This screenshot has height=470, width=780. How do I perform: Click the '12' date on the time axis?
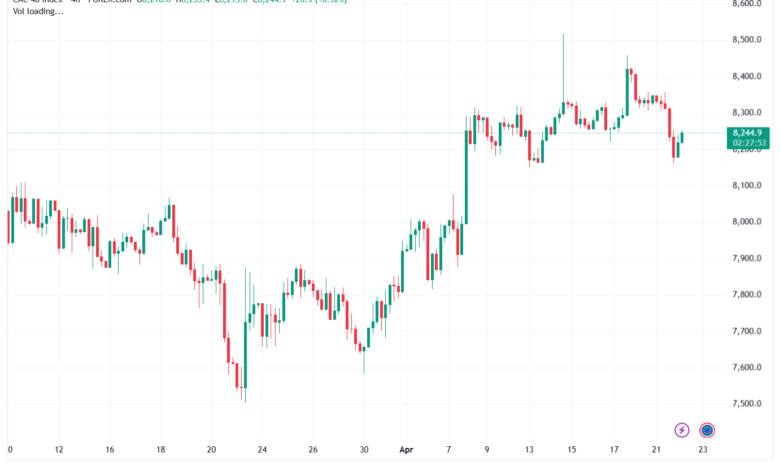coord(59,450)
